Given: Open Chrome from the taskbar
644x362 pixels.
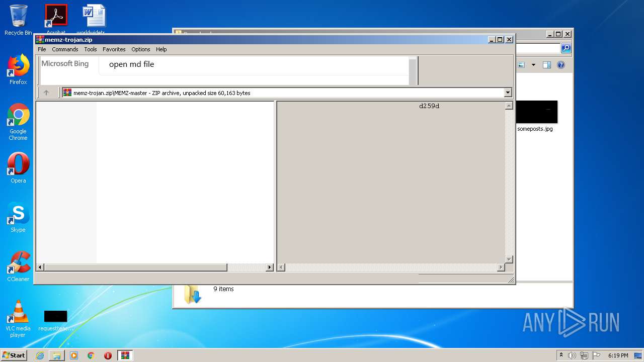Looking at the screenshot, I should pos(91,355).
